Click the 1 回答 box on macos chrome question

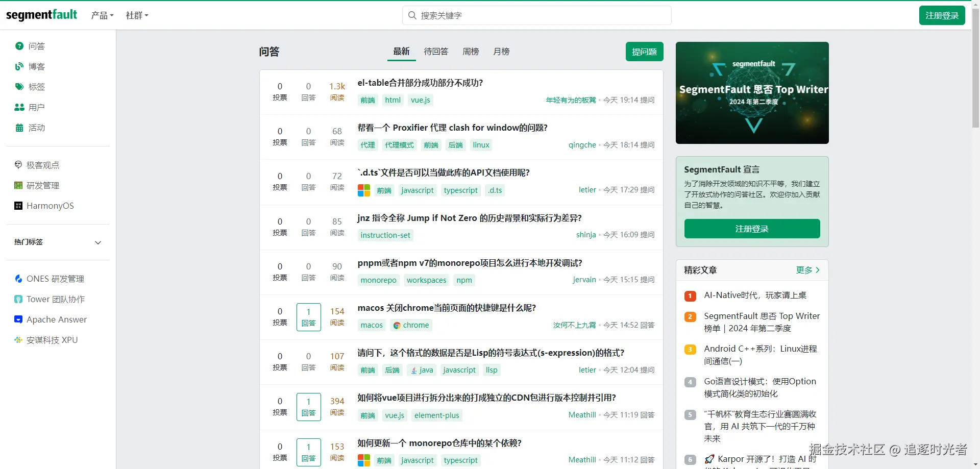308,317
